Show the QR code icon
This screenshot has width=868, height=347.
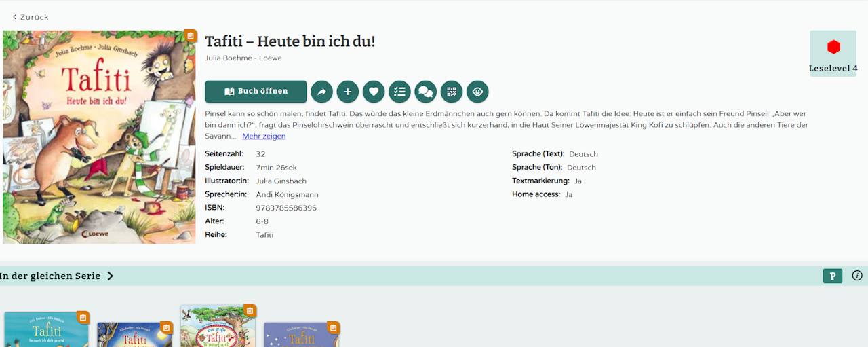(x=452, y=92)
